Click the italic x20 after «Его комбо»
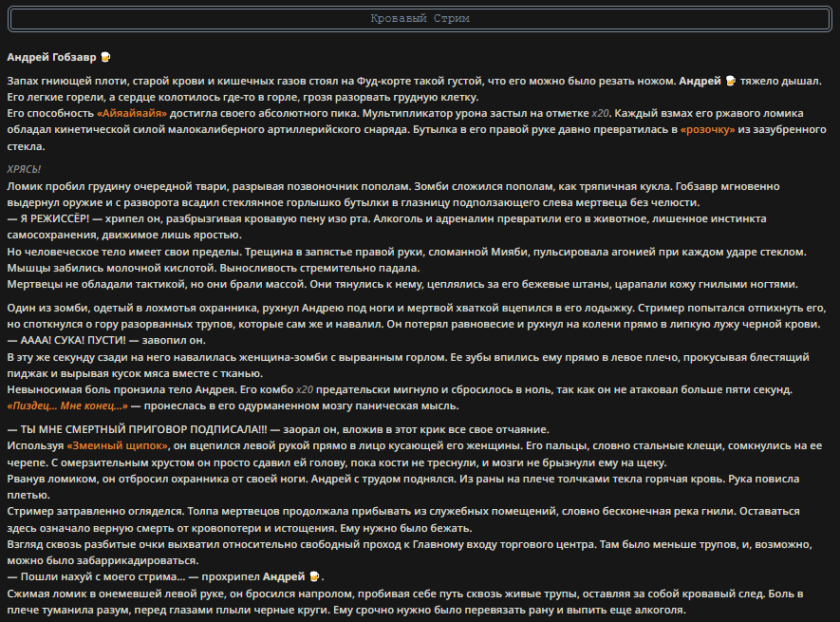Viewport: 840px width, 622px height. pos(305,390)
